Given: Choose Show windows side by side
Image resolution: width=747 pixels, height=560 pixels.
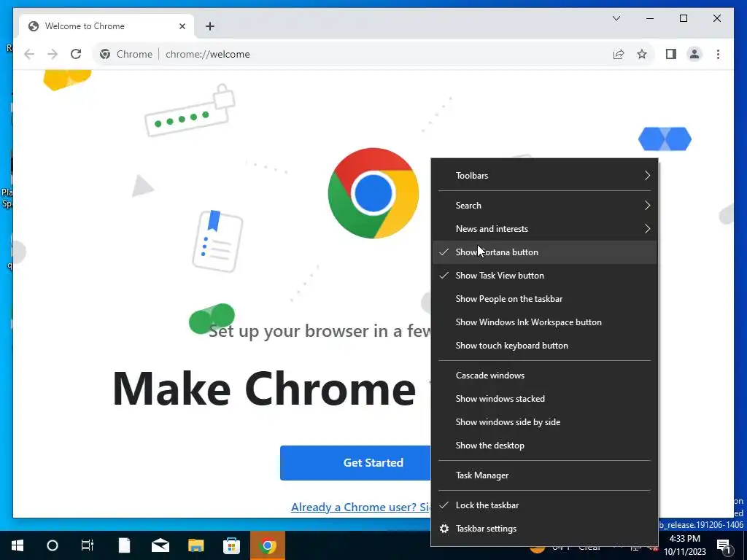Looking at the screenshot, I should (x=544, y=422).
